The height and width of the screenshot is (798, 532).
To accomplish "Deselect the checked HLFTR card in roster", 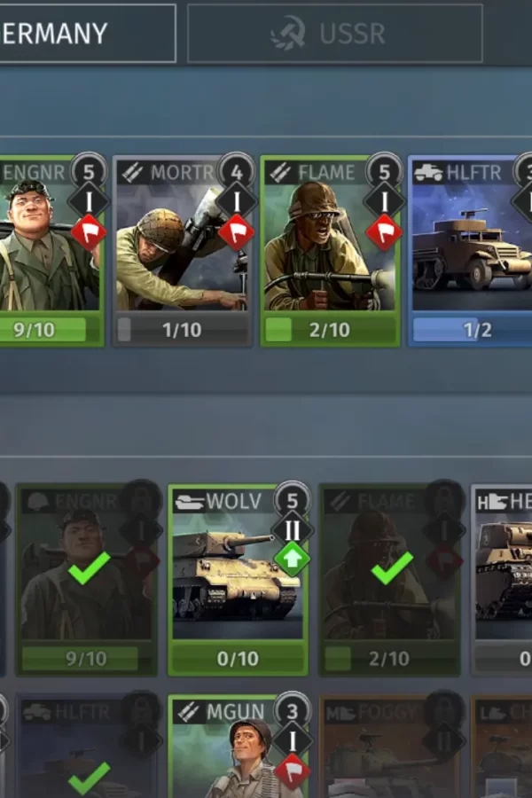I will (x=87, y=747).
